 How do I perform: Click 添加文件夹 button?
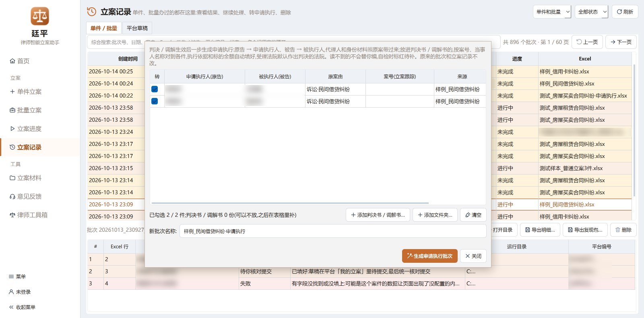[435, 215]
